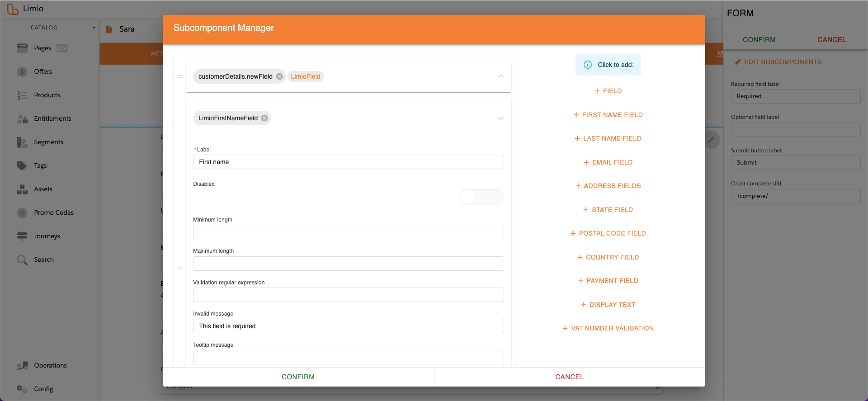868x401 pixels.
Task: Focus the Tooltip message field
Action: coord(348,357)
